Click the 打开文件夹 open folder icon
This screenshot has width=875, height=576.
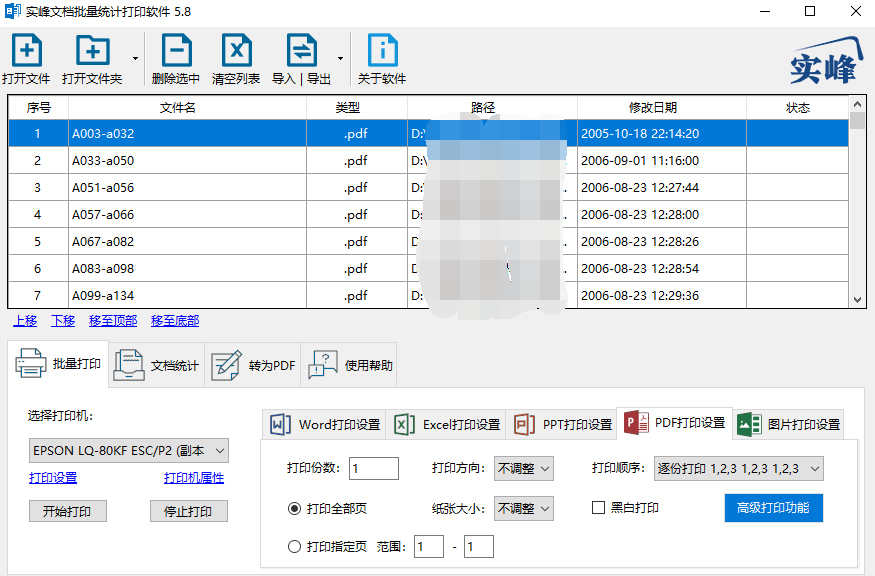pyautogui.click(x=93, y=50)
